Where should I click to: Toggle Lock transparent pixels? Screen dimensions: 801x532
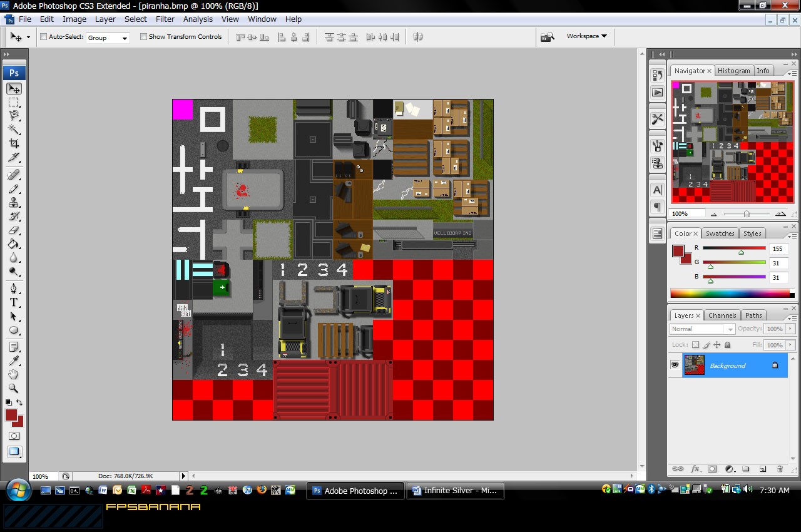click(x=695, y=345)
